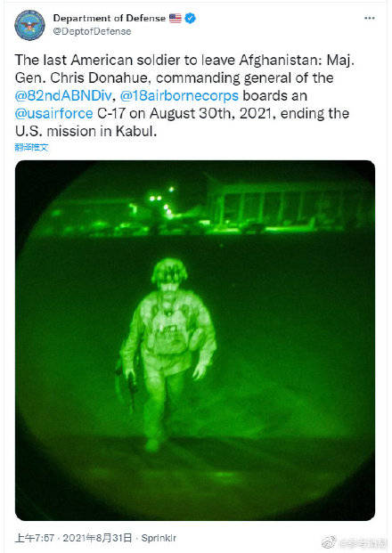The height and width of the screenshot is (553, 392).
Task: Open the three-dot more options menu
Action: [x=370, y=18]
